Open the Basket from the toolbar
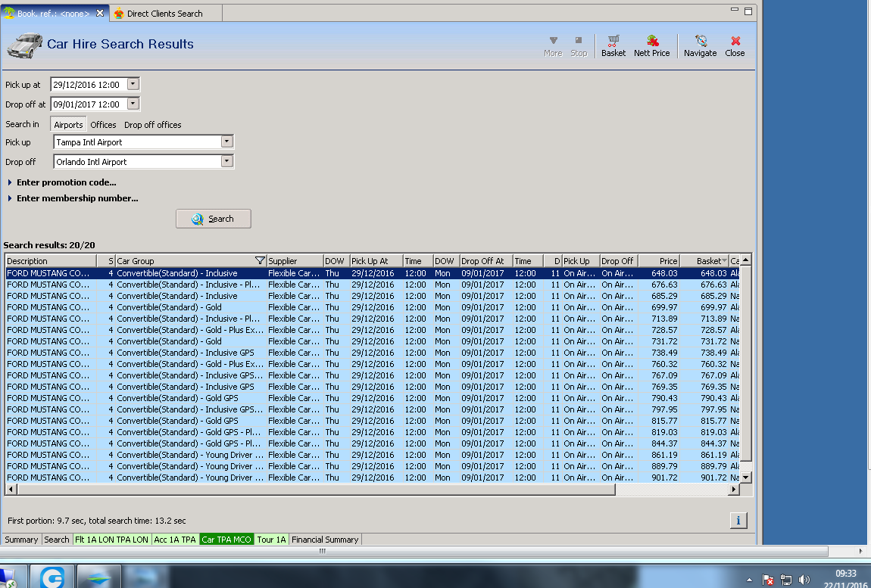This screenshot has width=871, height=588. (613, 45)
